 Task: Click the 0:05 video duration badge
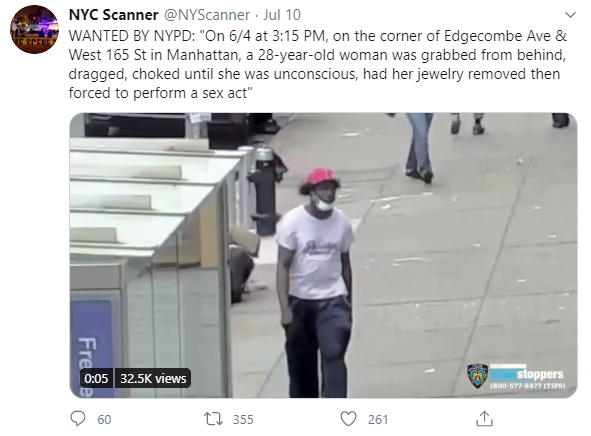(96, 378)
